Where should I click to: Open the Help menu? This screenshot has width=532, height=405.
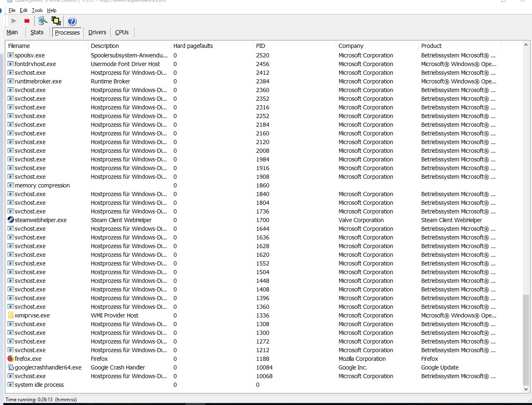[x=52, y=10]
